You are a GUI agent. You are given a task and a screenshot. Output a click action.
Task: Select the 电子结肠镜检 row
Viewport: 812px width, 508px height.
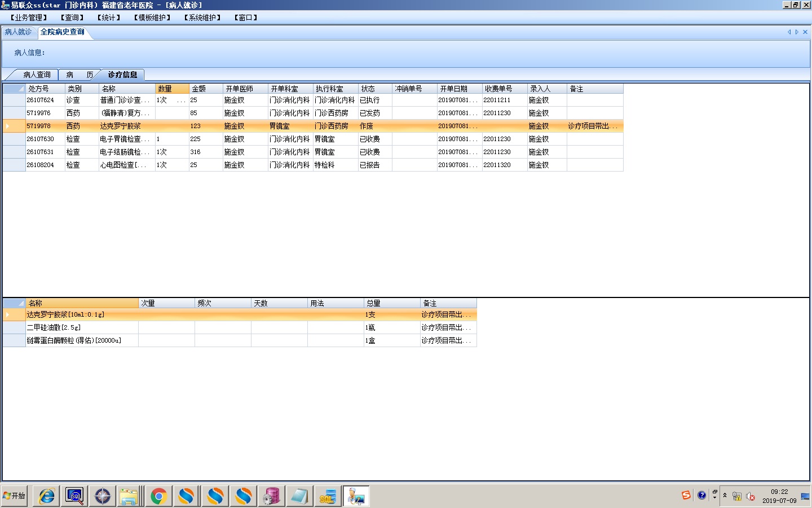[x=313, y=152]
